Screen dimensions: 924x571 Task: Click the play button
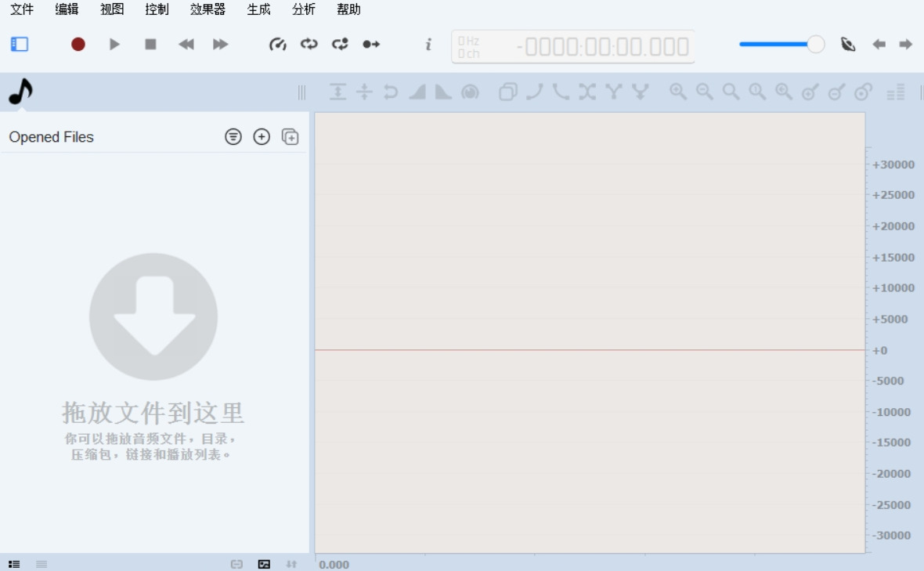pos(114,44)
